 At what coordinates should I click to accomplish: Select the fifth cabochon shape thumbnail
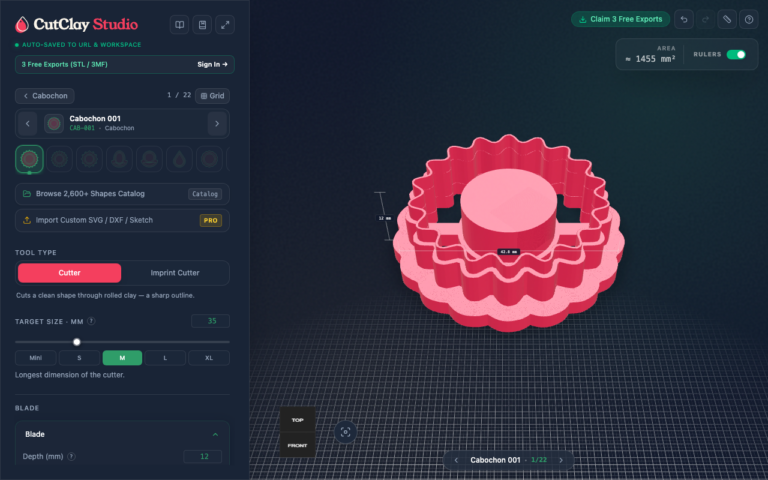(x=149, y=159)
